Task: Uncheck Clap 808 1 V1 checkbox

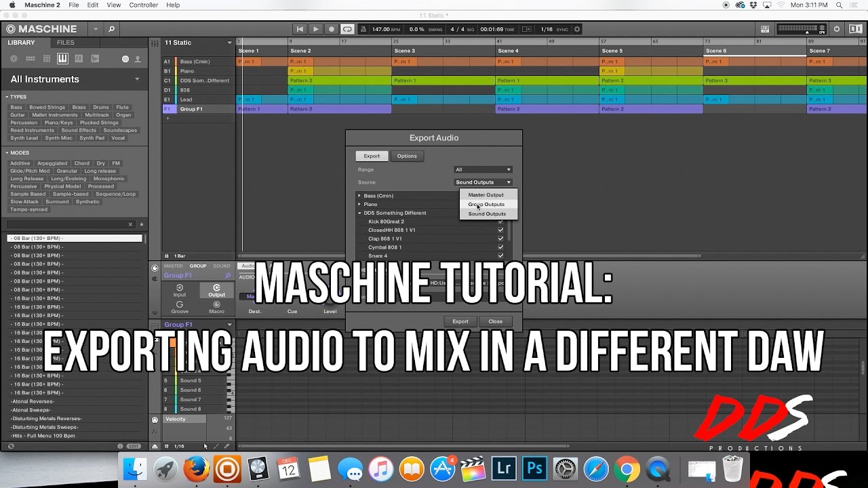Action: coord(501,239)
